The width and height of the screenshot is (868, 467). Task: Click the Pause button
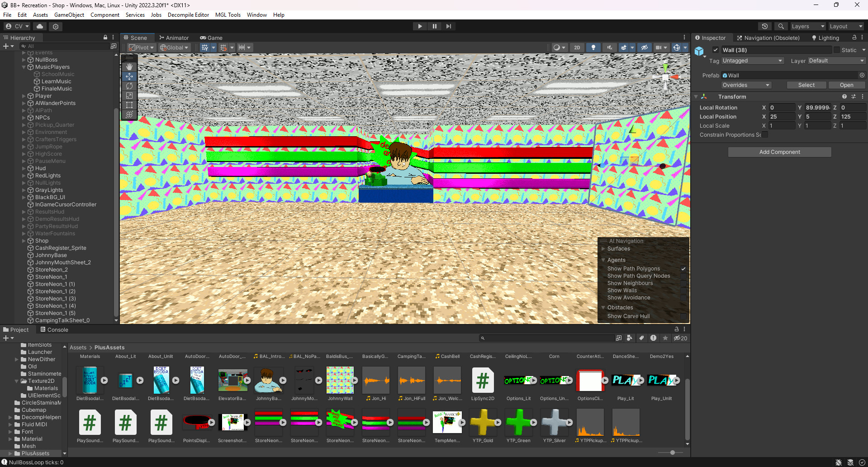tap(434, 26)
